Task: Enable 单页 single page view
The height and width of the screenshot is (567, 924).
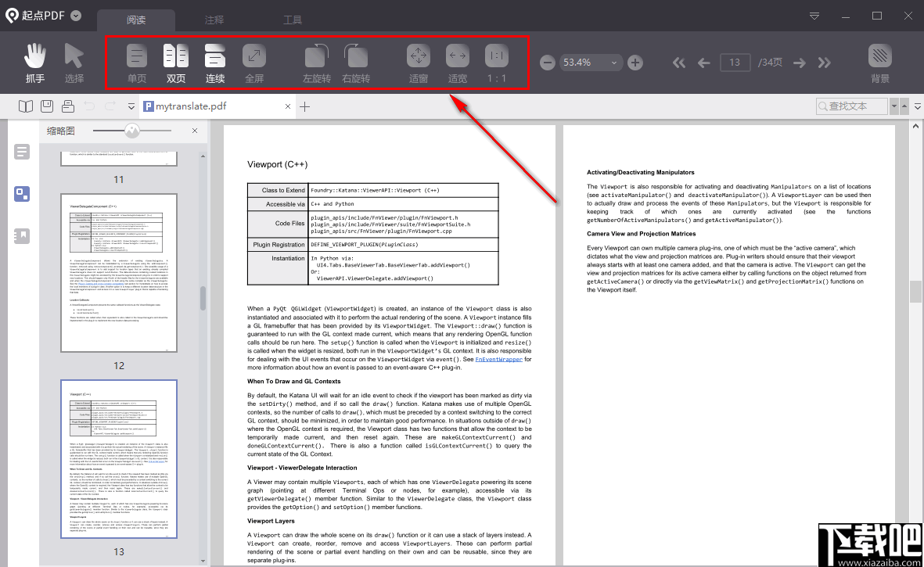Action: pyautogui.click(x=137, y=56)
